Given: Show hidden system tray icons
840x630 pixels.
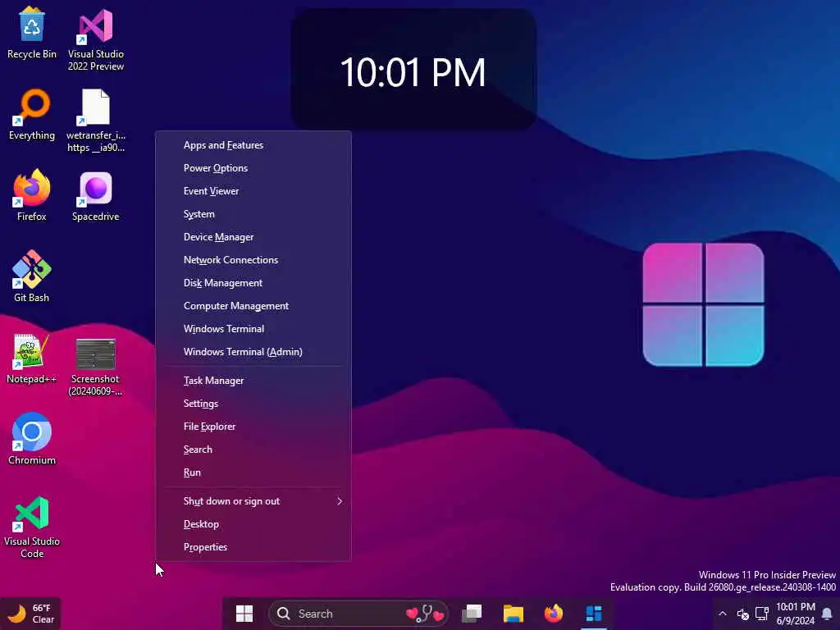Looking at the screenshot, I should [722, 614].
